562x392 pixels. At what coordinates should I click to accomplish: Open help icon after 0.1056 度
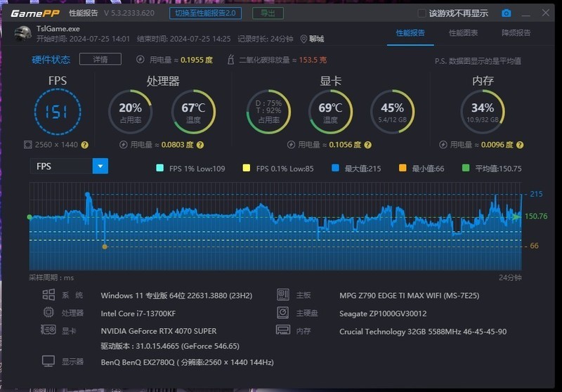tap(367, 145)
